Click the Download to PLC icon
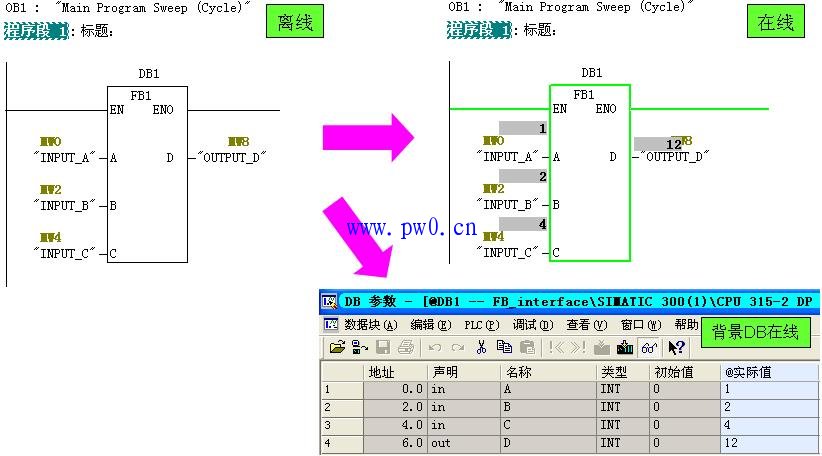 click(x=625, y=348)
